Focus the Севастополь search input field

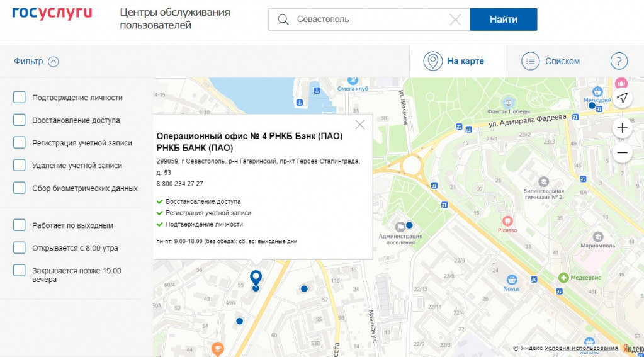369,20
